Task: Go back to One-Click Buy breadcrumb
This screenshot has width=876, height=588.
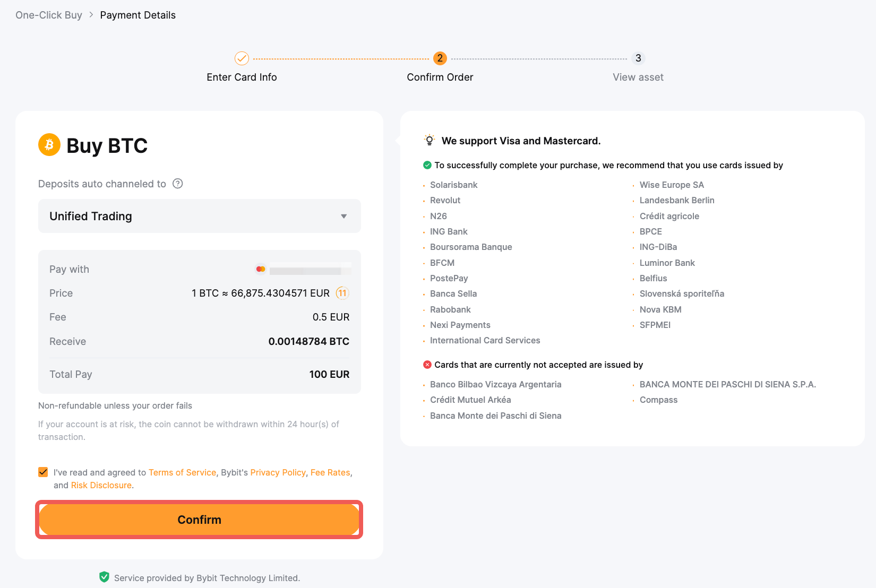Action: click(49, 15)
